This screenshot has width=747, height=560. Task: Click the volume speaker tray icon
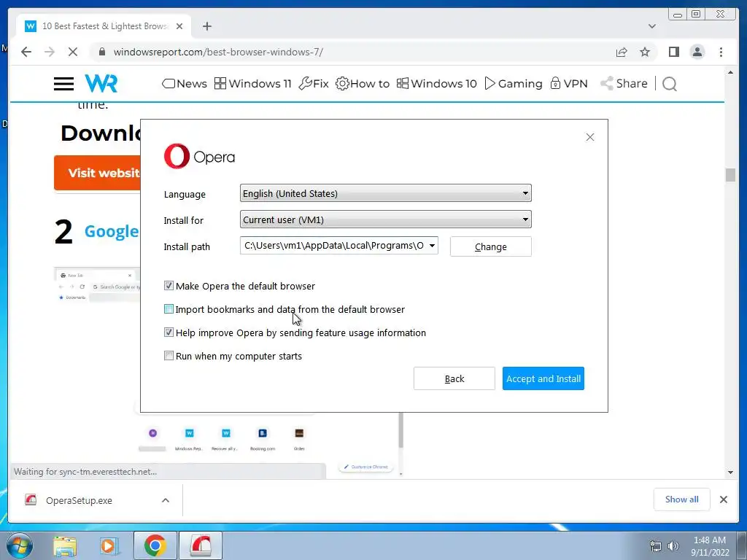[x=673, y=546]
